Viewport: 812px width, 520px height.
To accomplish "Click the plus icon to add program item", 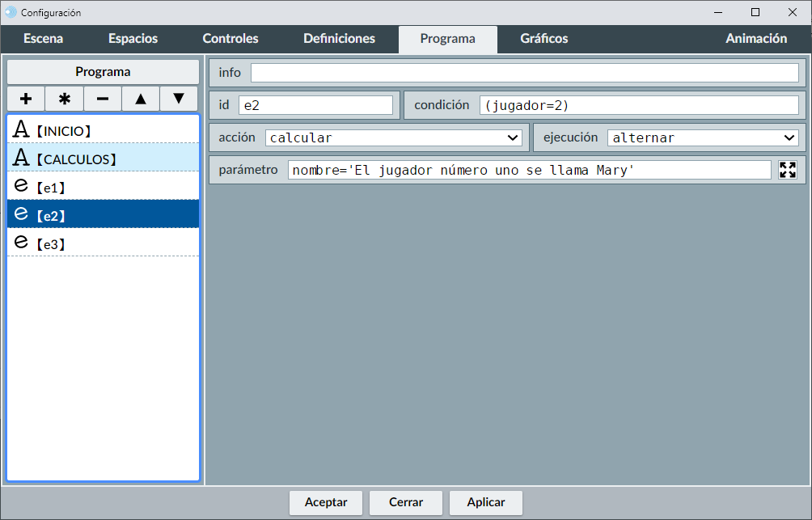I will click(26, 99).
